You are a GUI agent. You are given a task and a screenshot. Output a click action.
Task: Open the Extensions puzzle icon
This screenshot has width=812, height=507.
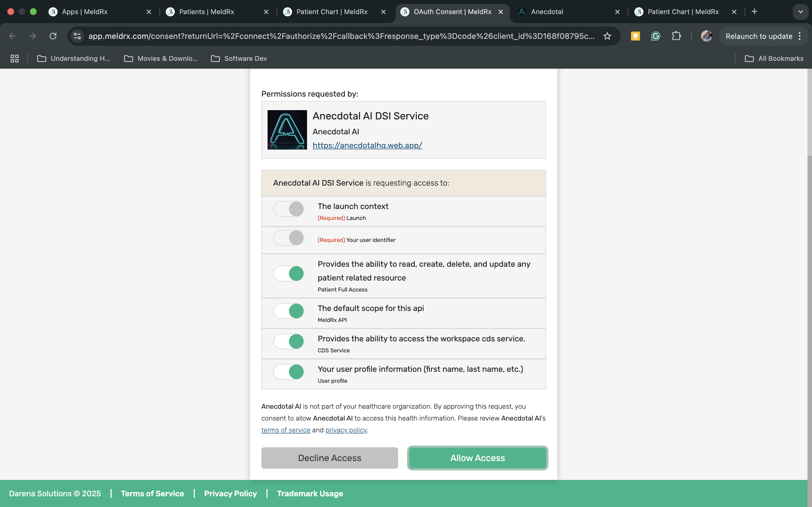(x=676, y=36)
